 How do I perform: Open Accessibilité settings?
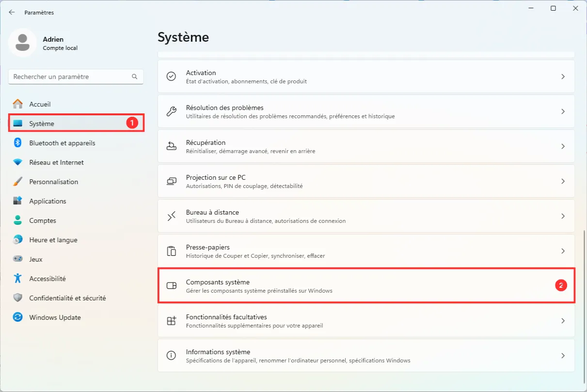(x=76, y=279)
